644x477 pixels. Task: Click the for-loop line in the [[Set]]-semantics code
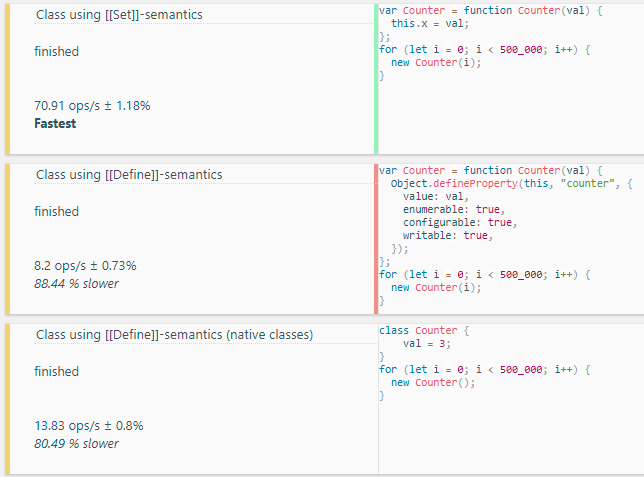485,50
